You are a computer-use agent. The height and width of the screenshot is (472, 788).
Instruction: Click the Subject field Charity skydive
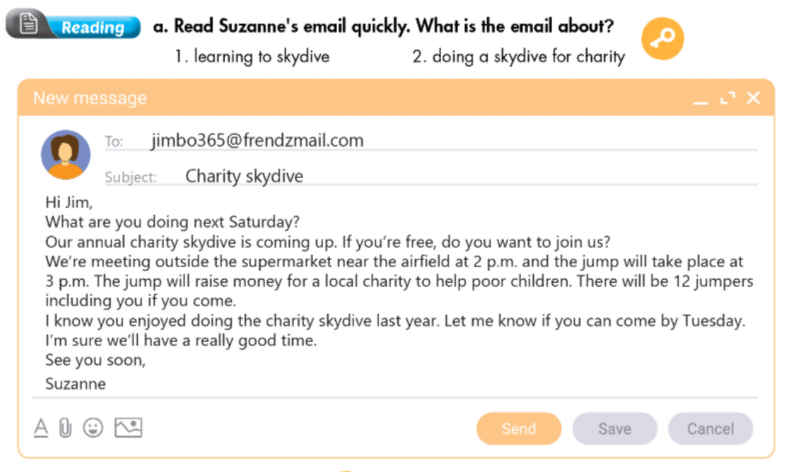[244, 177]
